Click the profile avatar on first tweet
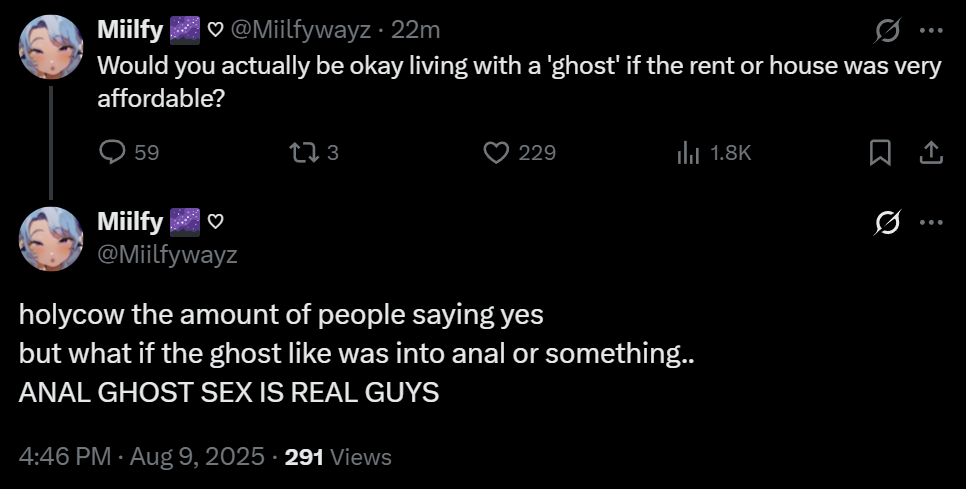This screenshot has height=489, width=966. (51, 47)
